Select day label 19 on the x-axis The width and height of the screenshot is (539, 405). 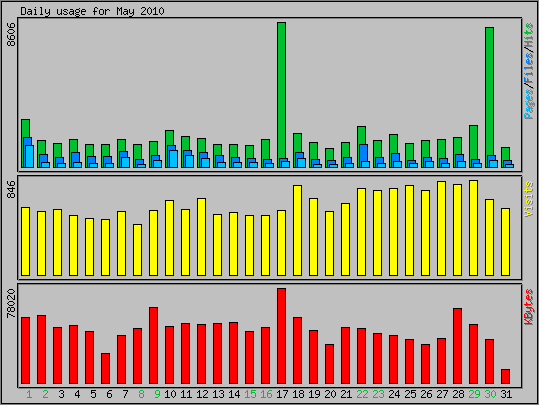[x=314, y=394]
